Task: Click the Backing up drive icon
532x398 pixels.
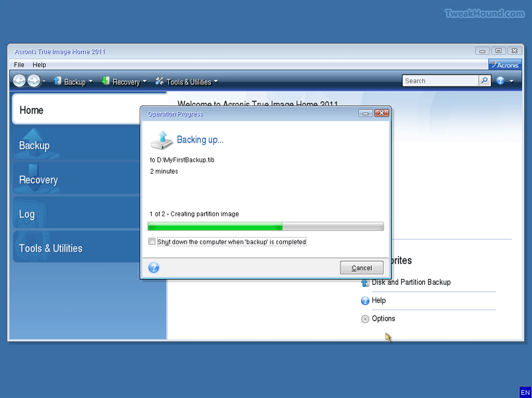Action: (162, 140)
